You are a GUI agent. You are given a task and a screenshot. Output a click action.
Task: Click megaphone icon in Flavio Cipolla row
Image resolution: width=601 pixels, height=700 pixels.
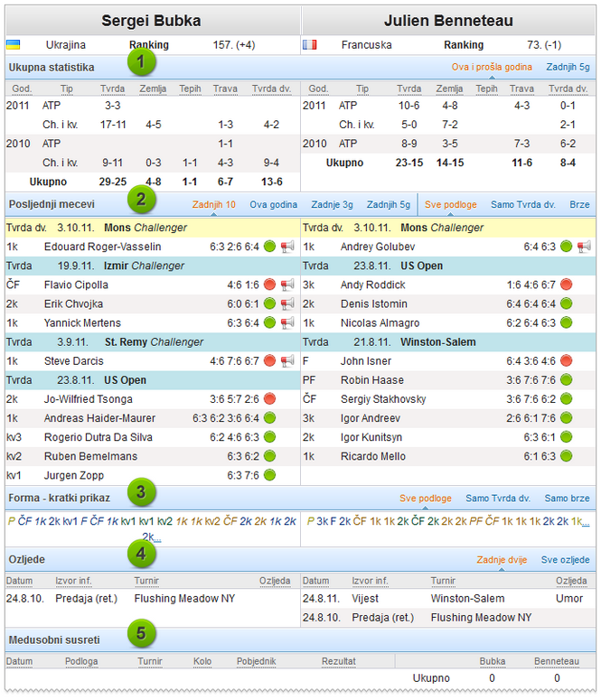tap(287, 285)
